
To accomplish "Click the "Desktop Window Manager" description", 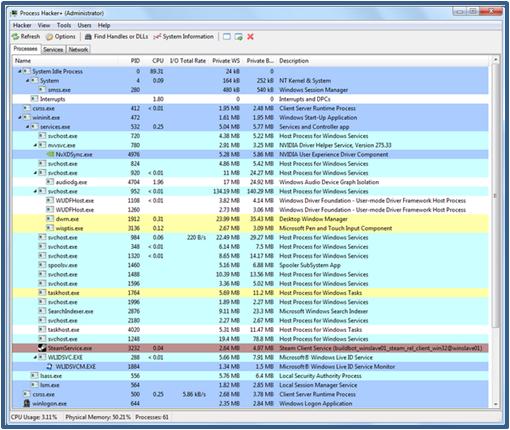I will 313,219.
